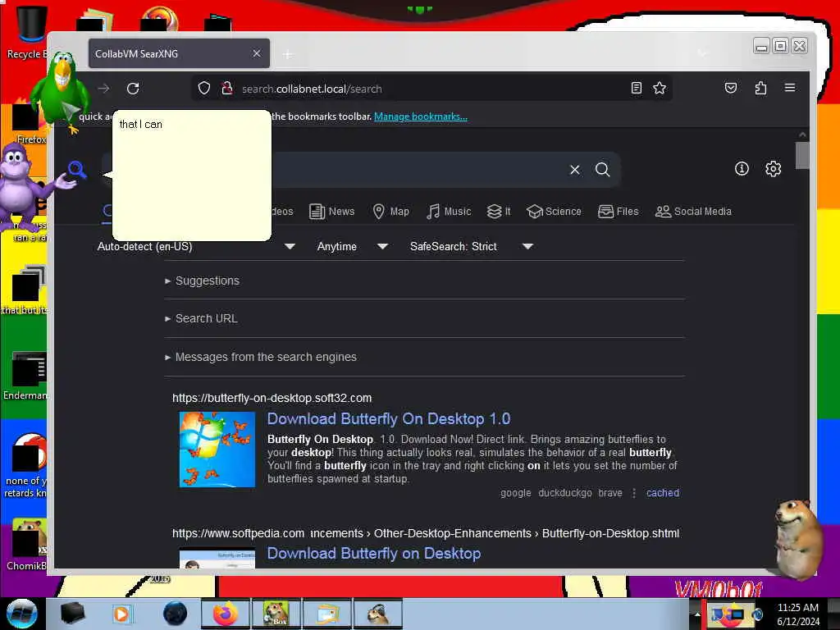Open the SafeSearch: Strict dropdown

pos(471,246)
